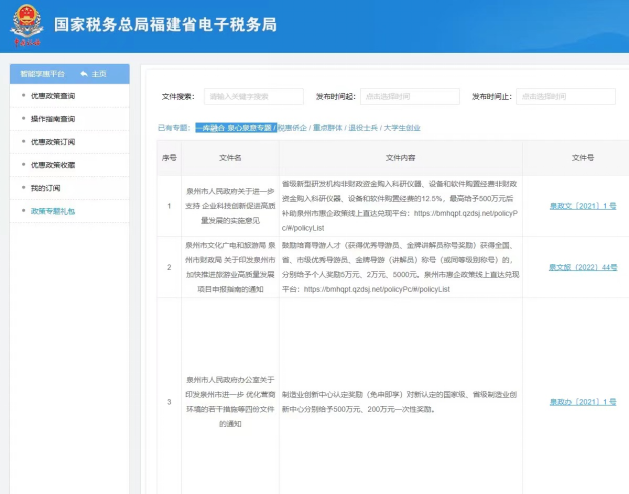Select the 退役士兵 topic link

363,128
